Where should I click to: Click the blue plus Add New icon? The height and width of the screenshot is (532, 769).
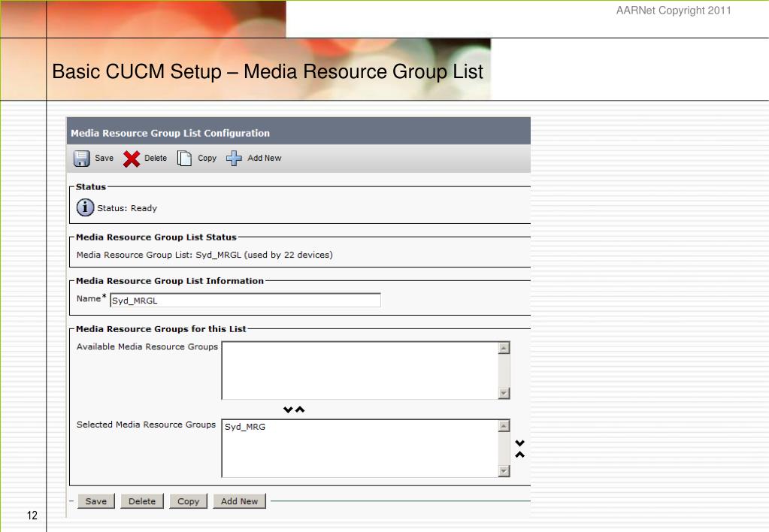point(234,158)
